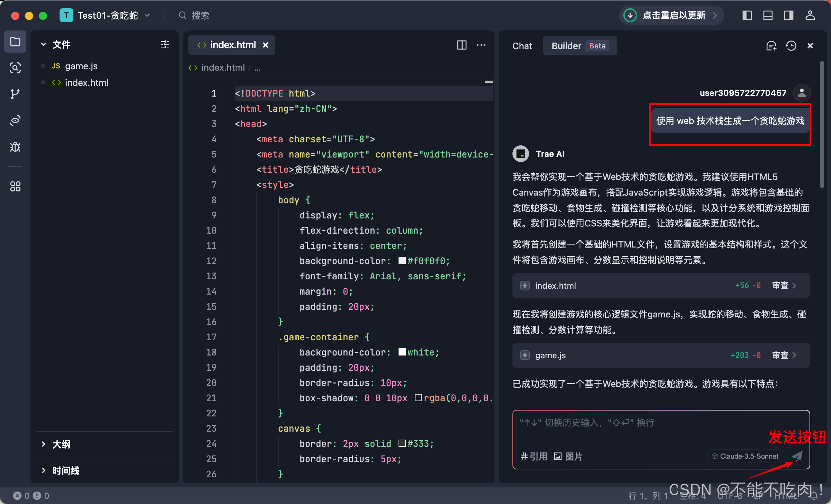Expand the 时间线 timeline section
The height and width of the screenshot is (504, 831).
tap(65, 470)
